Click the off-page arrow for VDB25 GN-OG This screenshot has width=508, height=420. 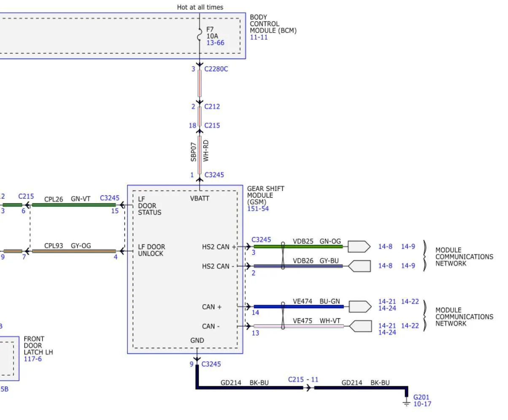(x=359, y=247)
